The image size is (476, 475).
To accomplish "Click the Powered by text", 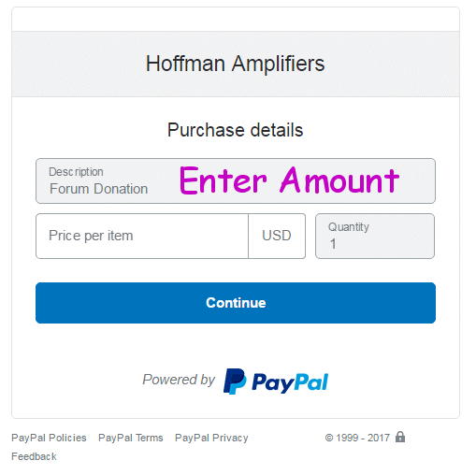I will [179, 380].
